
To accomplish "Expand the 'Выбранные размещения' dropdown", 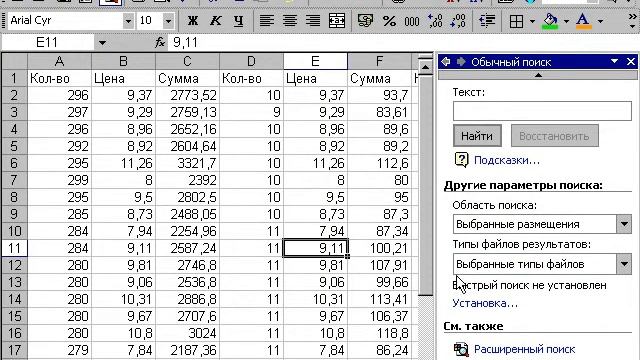I will click(624, 224).
